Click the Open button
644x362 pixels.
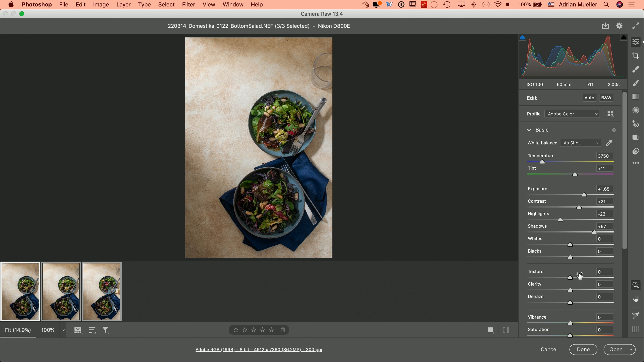tap(615, 349)
